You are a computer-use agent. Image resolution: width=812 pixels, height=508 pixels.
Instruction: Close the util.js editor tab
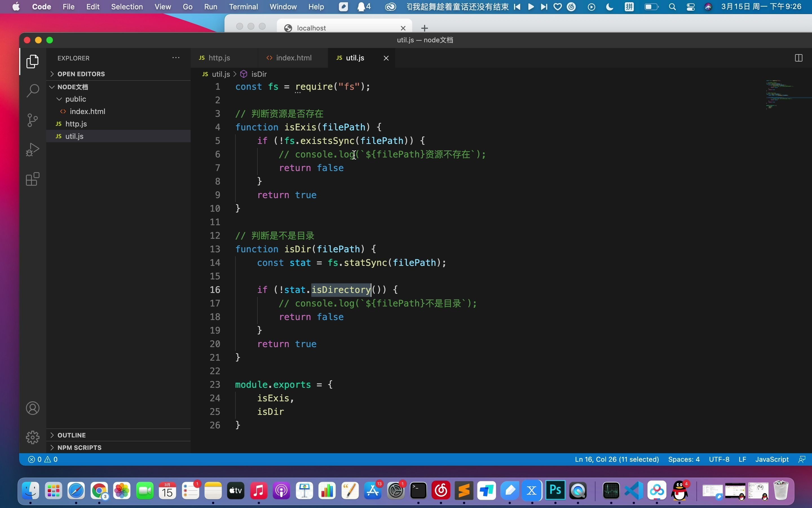pyautogui.click(x=386, y=58)
